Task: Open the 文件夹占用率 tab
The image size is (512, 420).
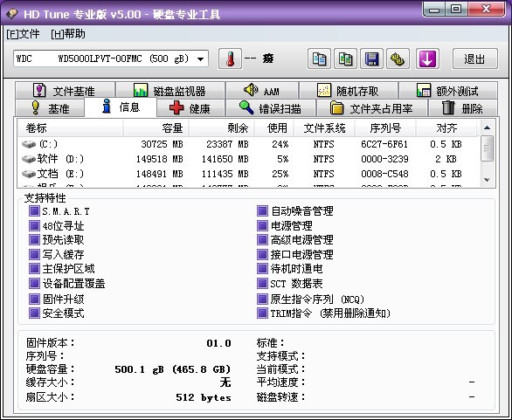Action: tap(371, 108)
